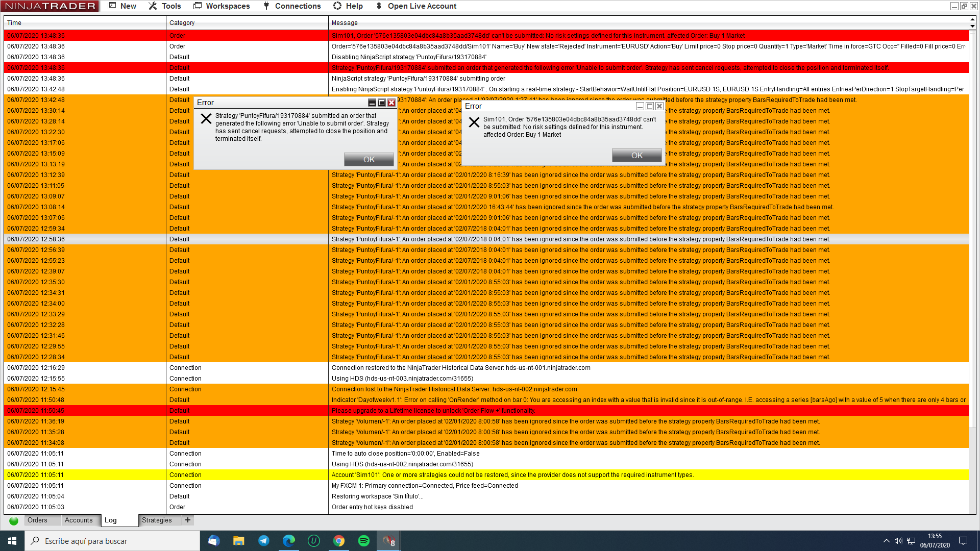The width and height of the screenshot is (980, 551).
Task: Open Microsoft Edge from the taskbar
Action: (289, 541)
